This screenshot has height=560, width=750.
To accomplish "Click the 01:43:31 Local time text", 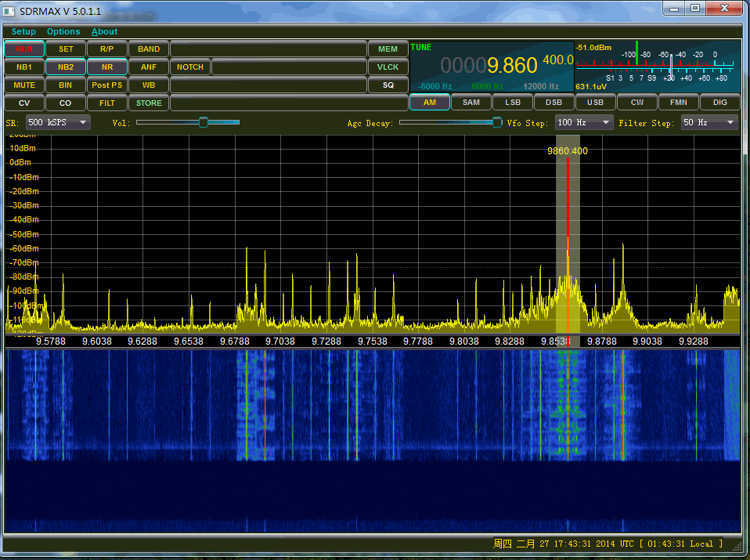I will [680, 544].
